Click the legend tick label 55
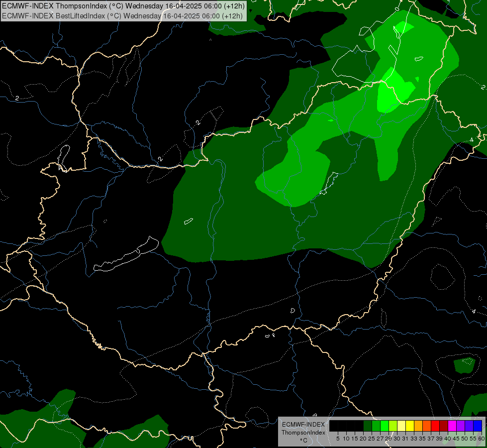 tap(473, 439)
